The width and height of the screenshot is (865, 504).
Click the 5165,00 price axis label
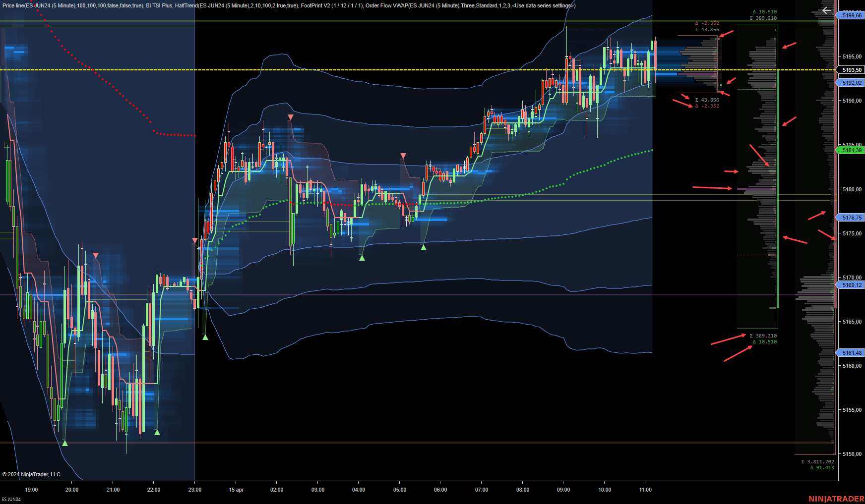coord(852,322)
